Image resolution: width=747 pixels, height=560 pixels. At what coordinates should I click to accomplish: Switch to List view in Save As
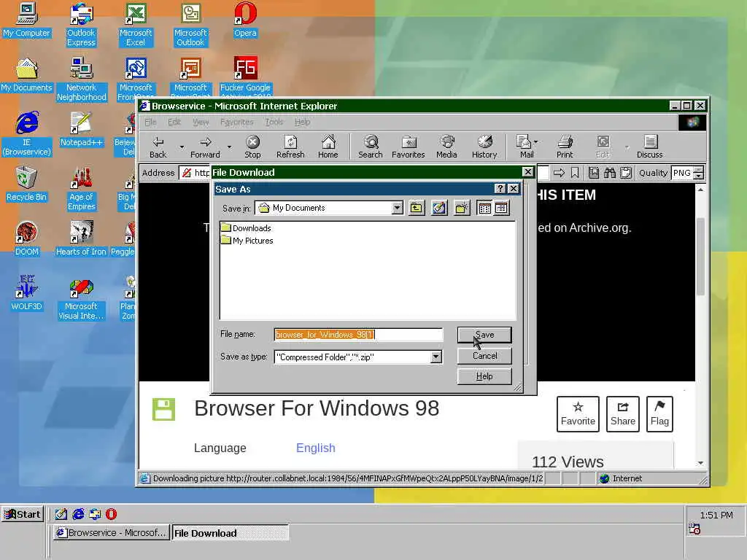pyautogui.click(x=484, y=208)
